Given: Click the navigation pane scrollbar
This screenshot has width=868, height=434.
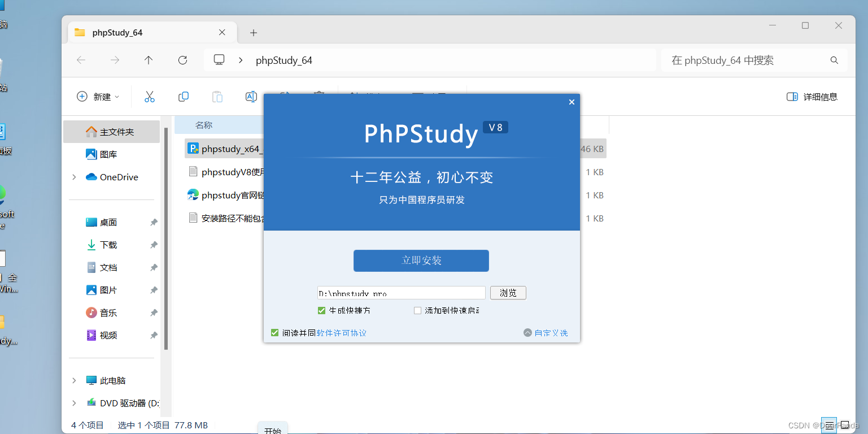Looking at the screenshot, I should [166, 238].
